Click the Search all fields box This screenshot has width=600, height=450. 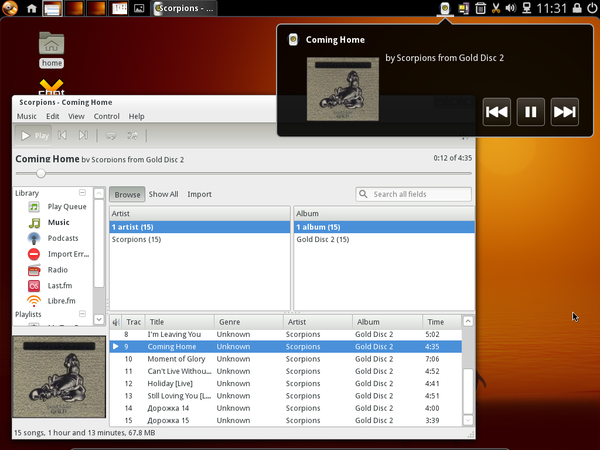tap(413, 194)
